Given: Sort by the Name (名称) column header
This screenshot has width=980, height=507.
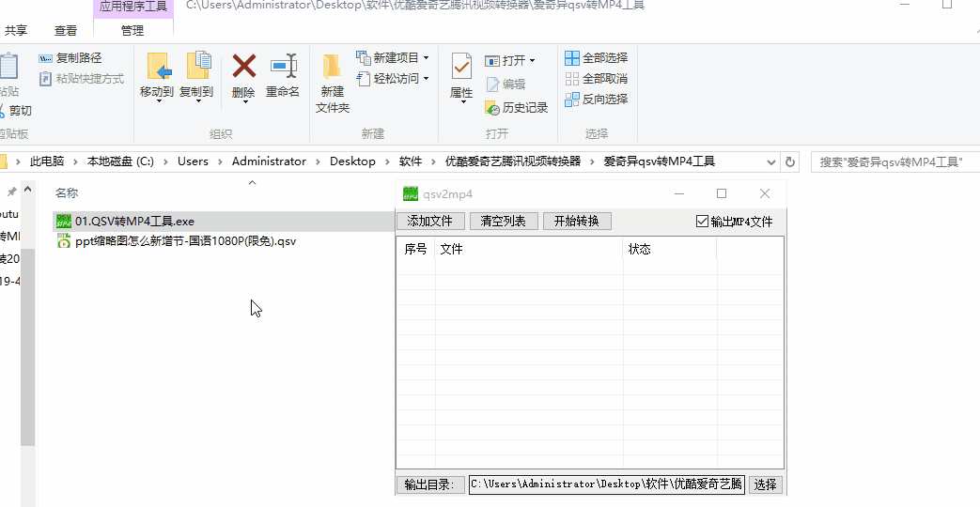Looking at the screenshot, I should pyautogui.click(x=67, y=193).
